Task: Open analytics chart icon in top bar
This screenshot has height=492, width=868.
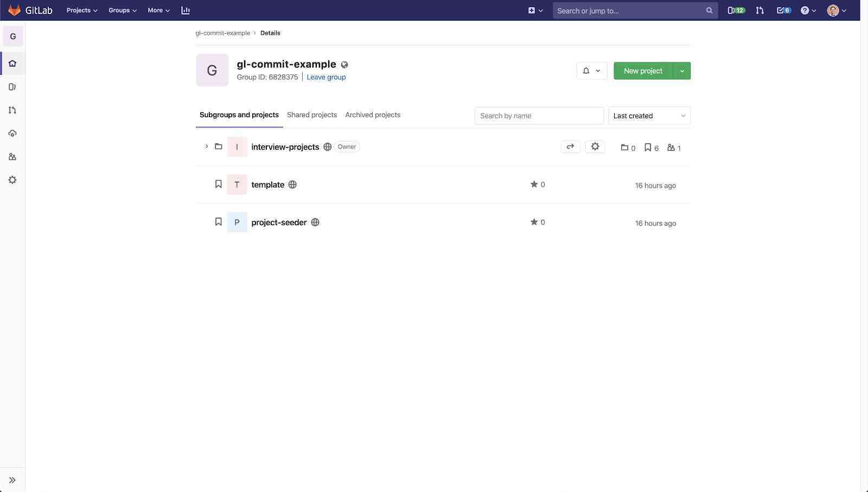Action: click(x=186, y=10)
